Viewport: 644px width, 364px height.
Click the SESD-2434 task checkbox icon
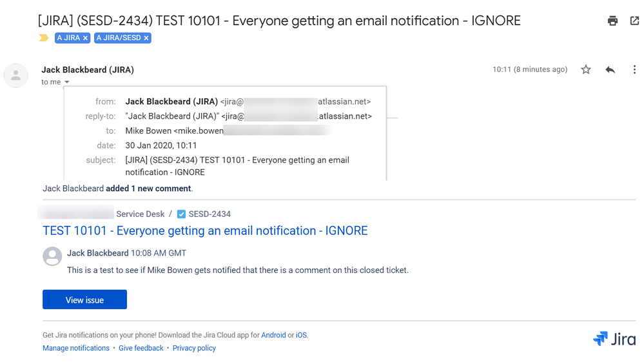(x=181, y=214)
